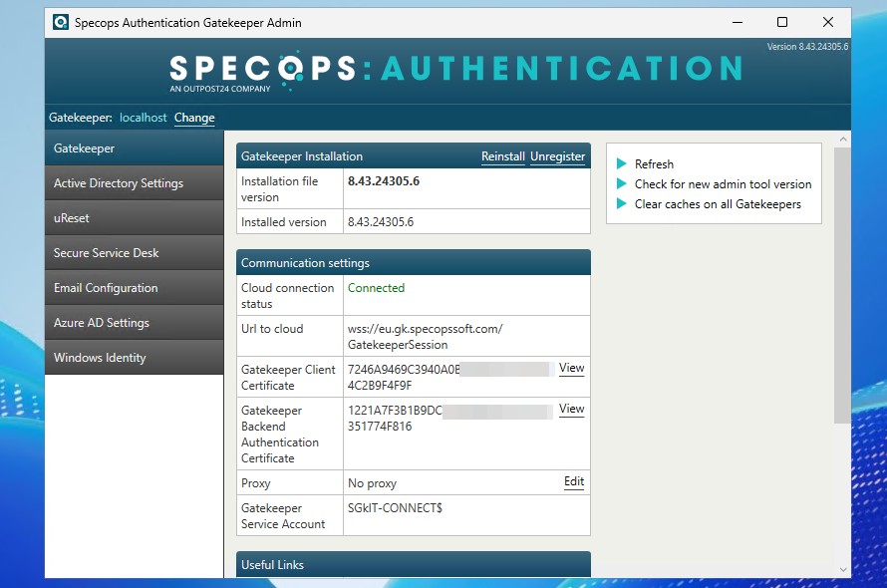Edit the proxy settings
This screenshot has width=887, height=588.
coord(573,481)
